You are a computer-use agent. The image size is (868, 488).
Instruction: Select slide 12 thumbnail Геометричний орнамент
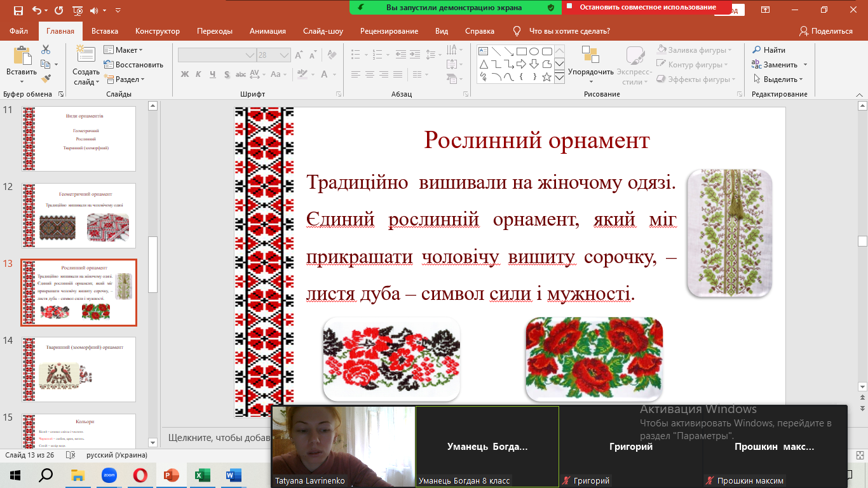pos(79,217)
